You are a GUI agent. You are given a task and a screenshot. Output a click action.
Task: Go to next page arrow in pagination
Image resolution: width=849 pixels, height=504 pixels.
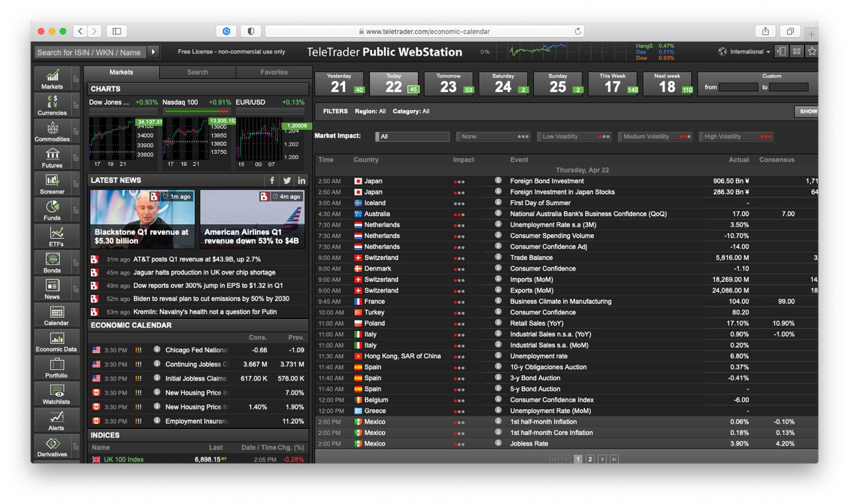[x=602, y=459]
